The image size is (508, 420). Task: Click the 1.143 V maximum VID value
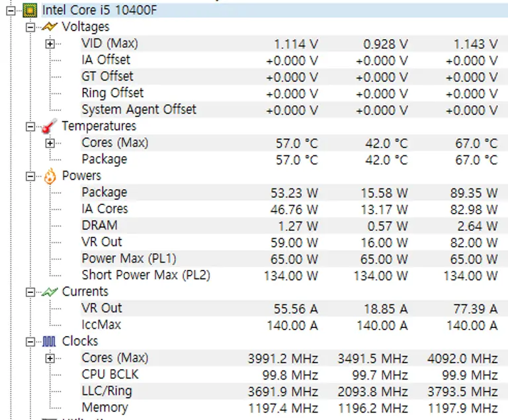pyautogui.click(x=476, y=44)
